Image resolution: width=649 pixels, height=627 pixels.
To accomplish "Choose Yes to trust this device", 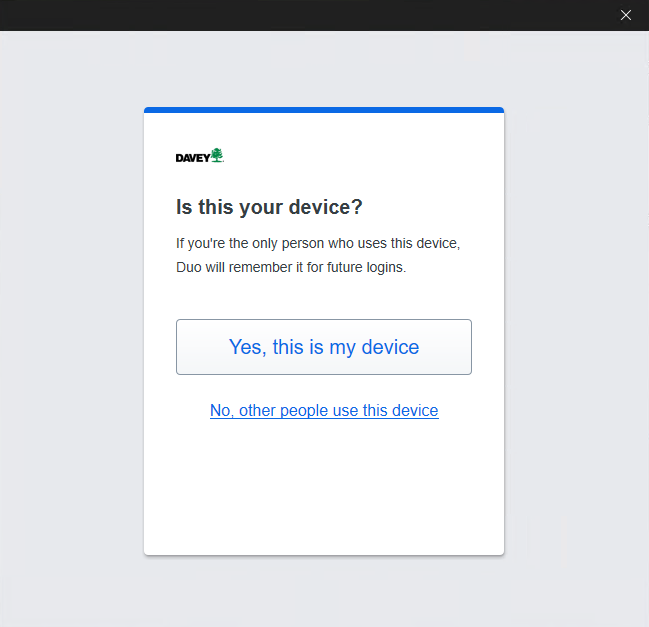I will point(324,347).
